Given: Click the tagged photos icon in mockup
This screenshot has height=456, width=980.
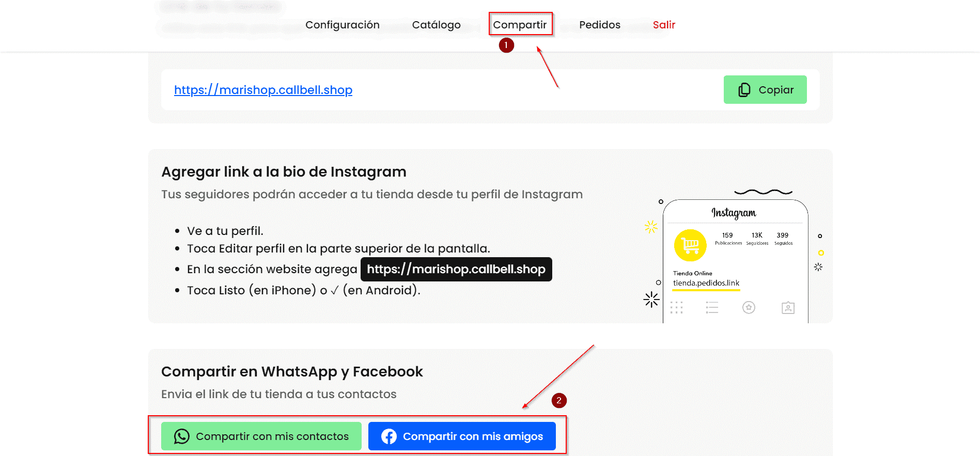Looking at the screenshot, I should pos(788,308).
